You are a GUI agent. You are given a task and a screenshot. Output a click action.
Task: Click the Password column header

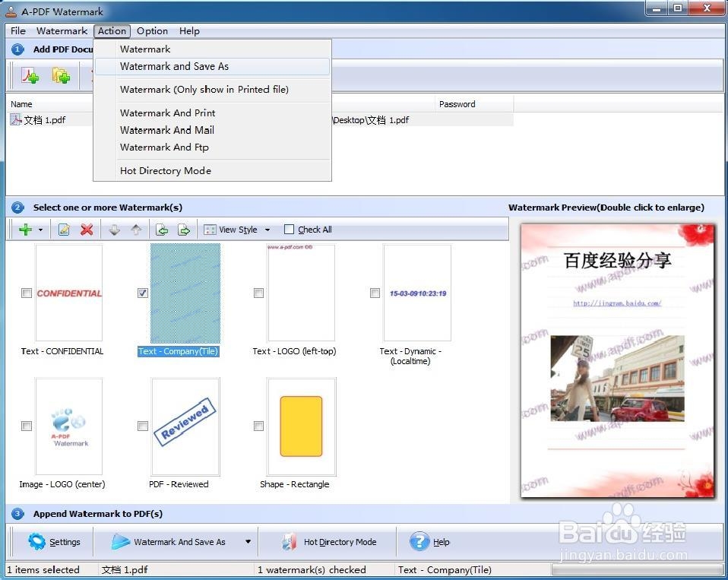(474, 104)
